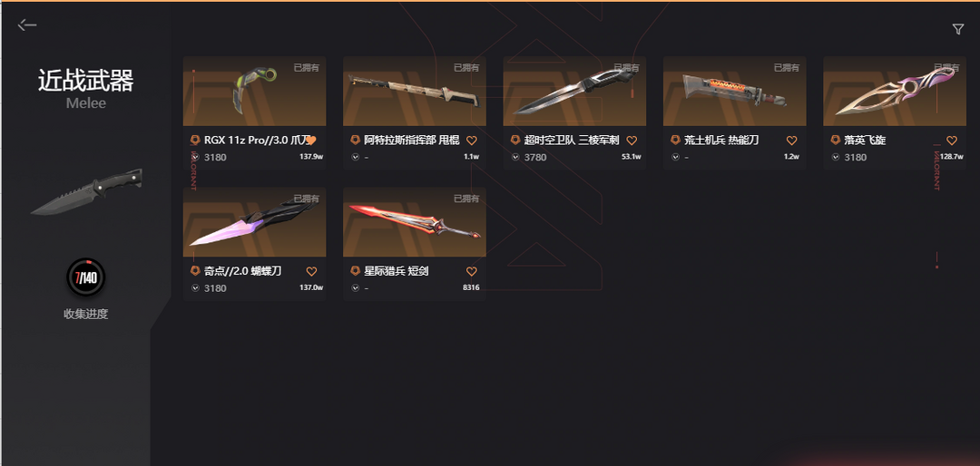Click the default melee knife preview
This screenshot has height=466, width=980.
point(87,191)
